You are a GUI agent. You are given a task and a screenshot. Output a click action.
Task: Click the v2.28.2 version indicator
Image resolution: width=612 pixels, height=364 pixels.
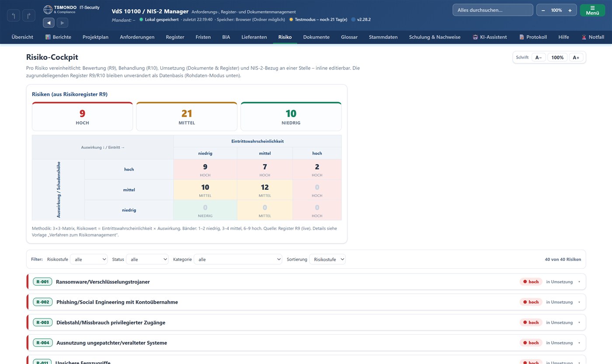tap(361, 20)
